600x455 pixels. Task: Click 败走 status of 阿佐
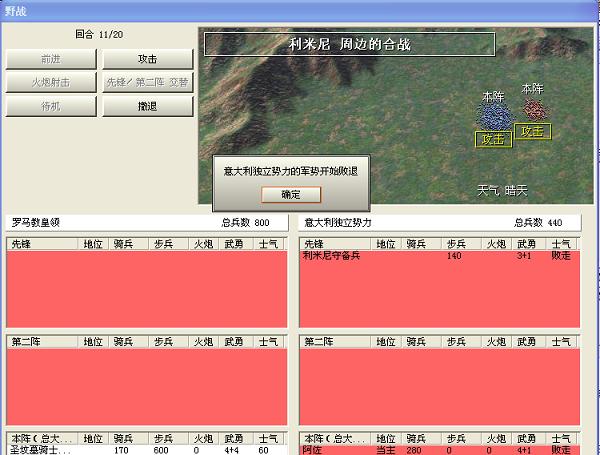click(x=561, y=450)
